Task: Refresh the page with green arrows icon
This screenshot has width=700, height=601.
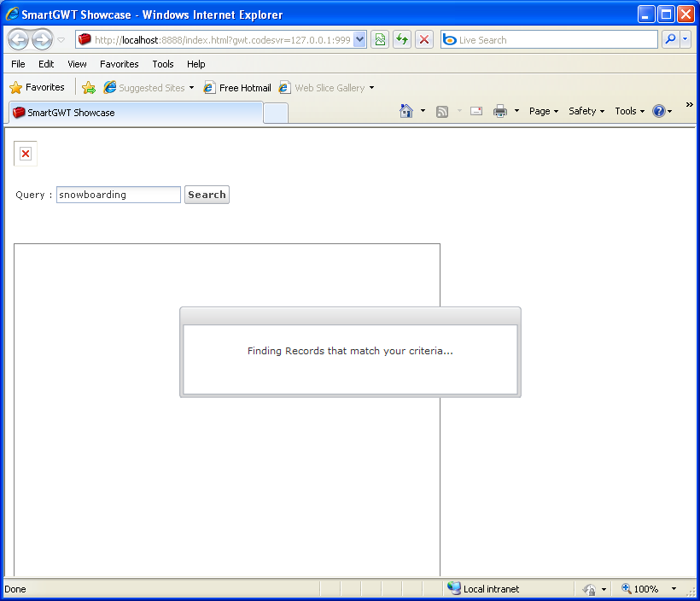Action: coord(402,40)
